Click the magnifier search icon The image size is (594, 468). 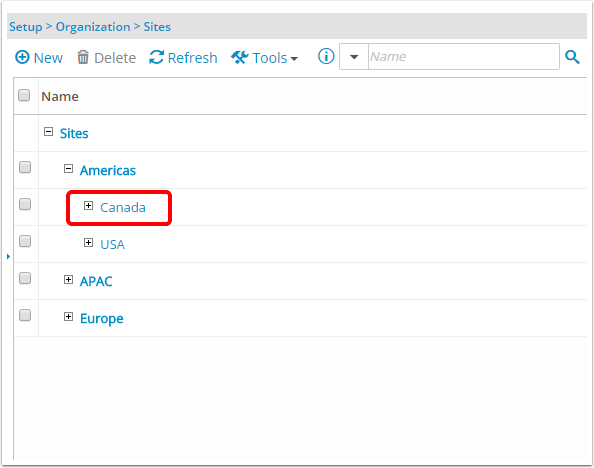pos(572,57)
